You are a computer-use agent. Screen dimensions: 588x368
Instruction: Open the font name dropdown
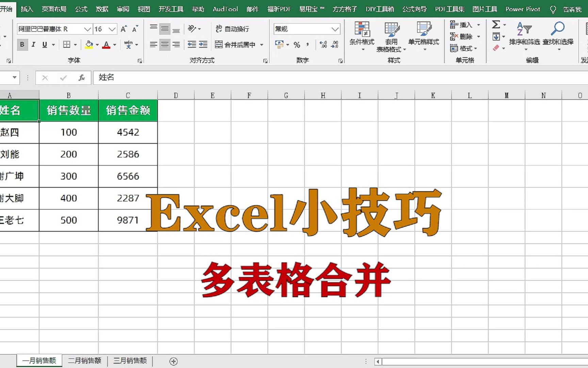pos(88,29)
